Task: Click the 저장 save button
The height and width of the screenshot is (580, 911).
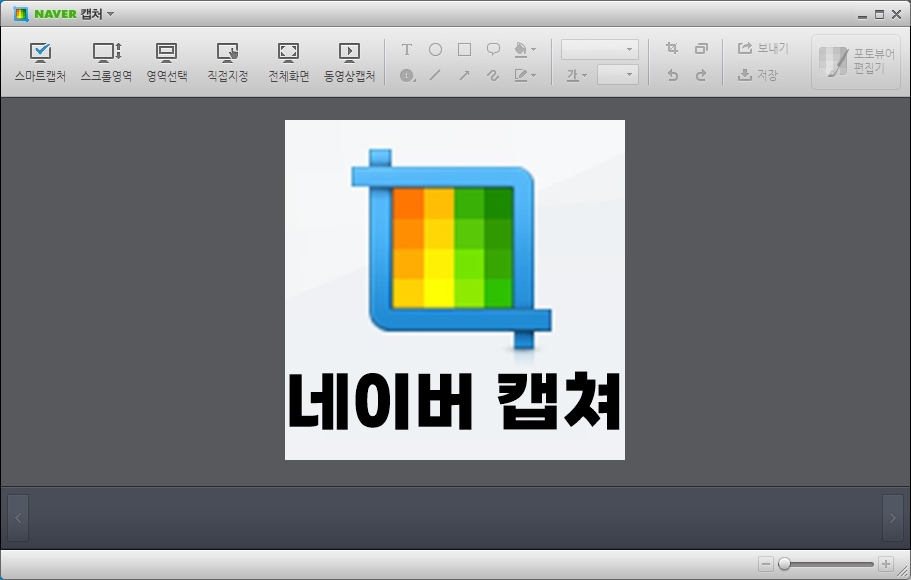Action: click(757, 75)
